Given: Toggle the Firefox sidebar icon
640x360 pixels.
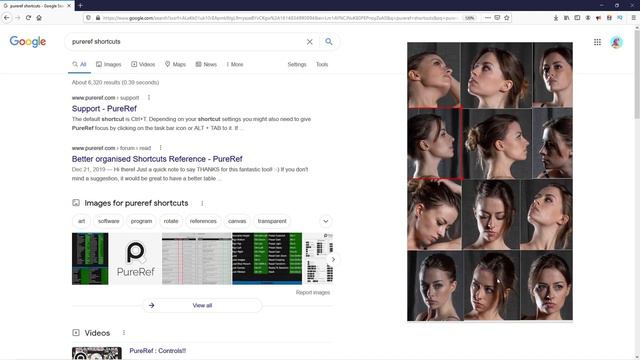Looking at the screenshot, I should tap(577, 18).
